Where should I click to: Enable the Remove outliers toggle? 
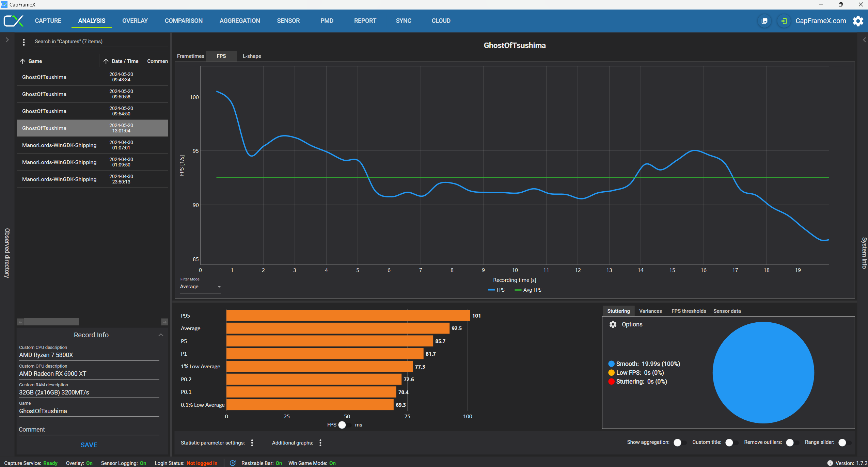coord(792,442)
